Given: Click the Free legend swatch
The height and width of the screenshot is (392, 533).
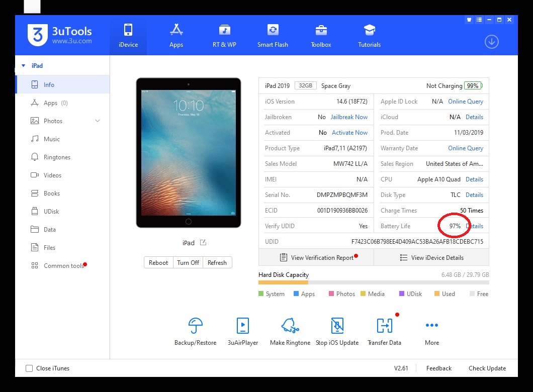Looking at the screenshot, I should coord(472,293).
